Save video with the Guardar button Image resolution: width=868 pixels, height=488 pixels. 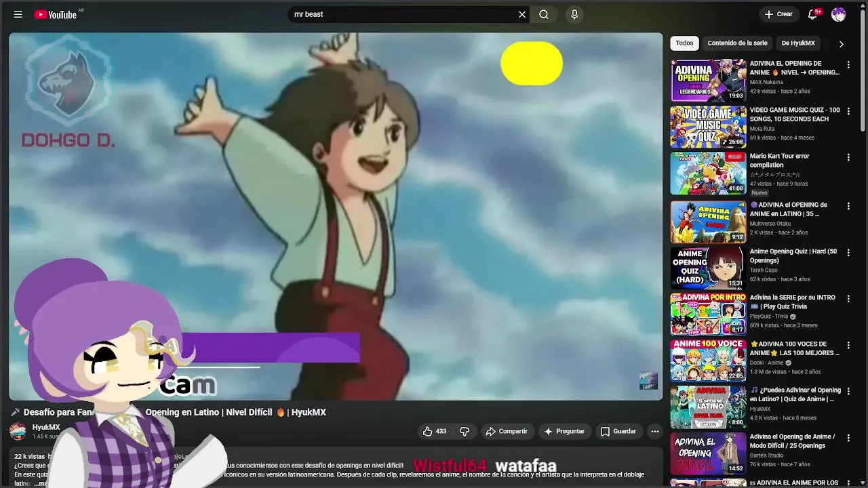tap(618, 431)
